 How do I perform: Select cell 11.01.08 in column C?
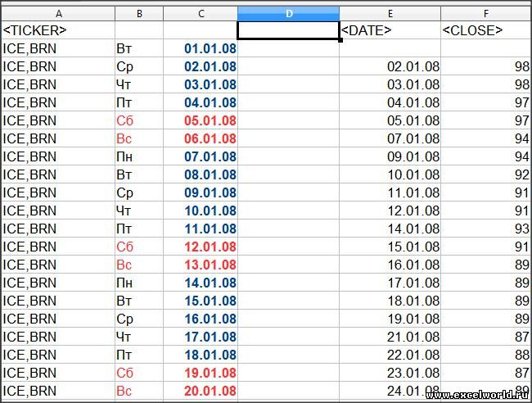click(x=201, y=229)
